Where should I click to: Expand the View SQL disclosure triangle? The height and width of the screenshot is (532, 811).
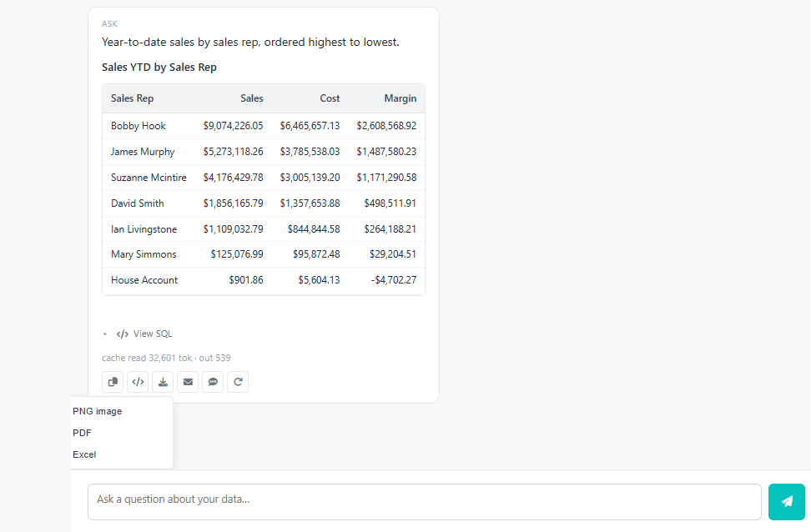(x=105, y=334)
